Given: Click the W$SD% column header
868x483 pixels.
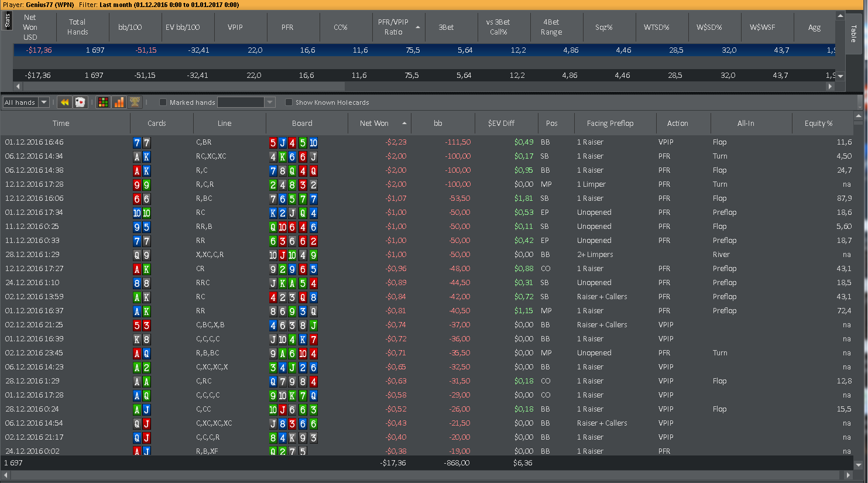Looking at the screenshot, I should (709, 27).
